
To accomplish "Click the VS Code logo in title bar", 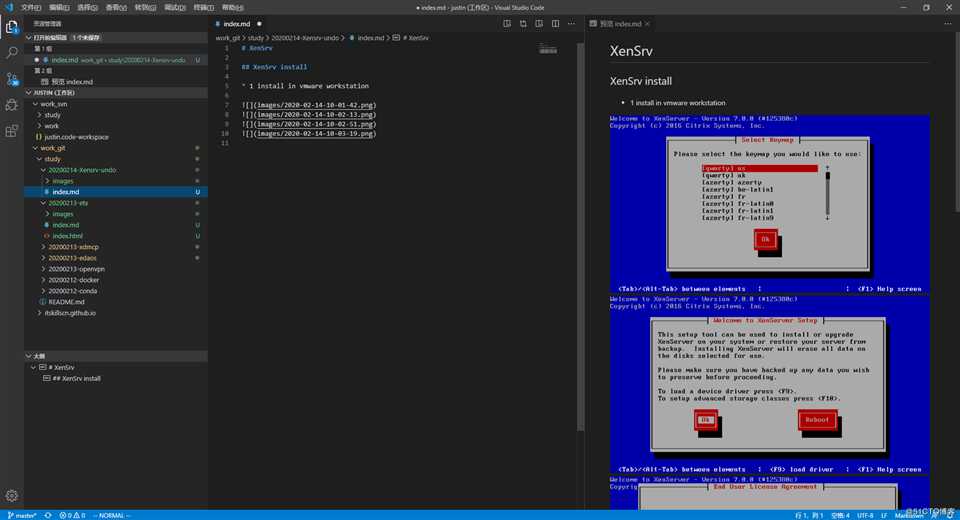I will pyautogui.click(x=9, y=7).
